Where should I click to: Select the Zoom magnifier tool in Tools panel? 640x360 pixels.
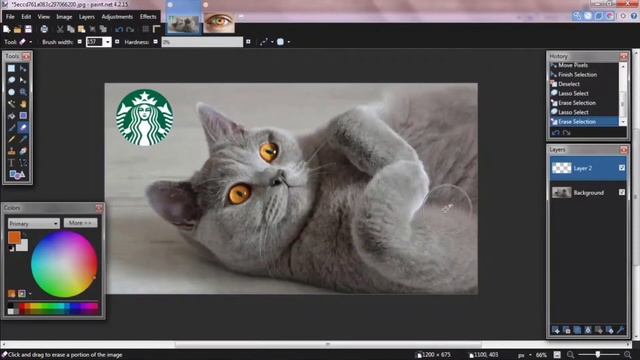click(23, 92)
